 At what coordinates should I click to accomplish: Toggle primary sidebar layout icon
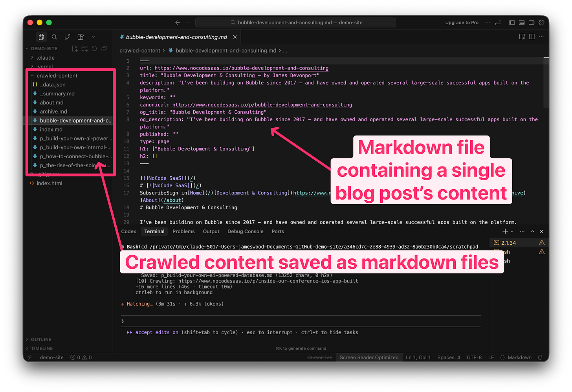[x=512, y=23]
